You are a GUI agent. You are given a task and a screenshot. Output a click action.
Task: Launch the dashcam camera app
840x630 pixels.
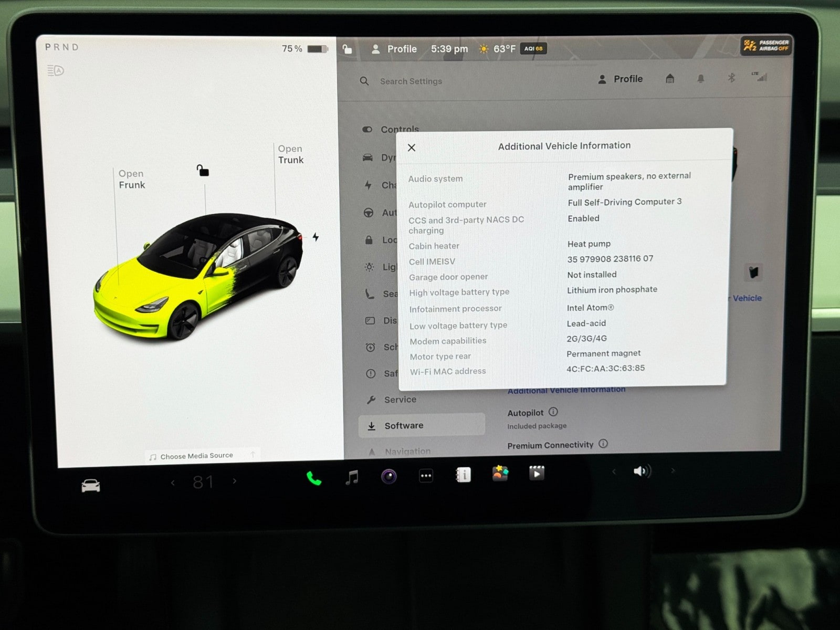pos(389,476)
